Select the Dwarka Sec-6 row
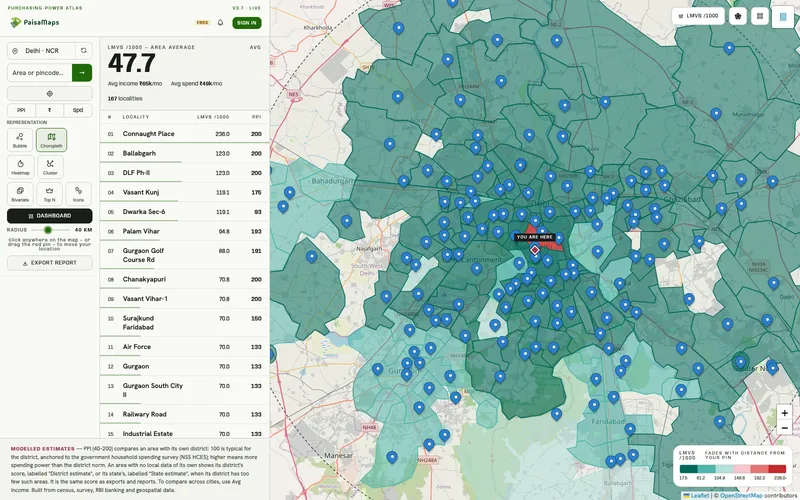Viewport: 800px width, 500px height. pos(184,212)
